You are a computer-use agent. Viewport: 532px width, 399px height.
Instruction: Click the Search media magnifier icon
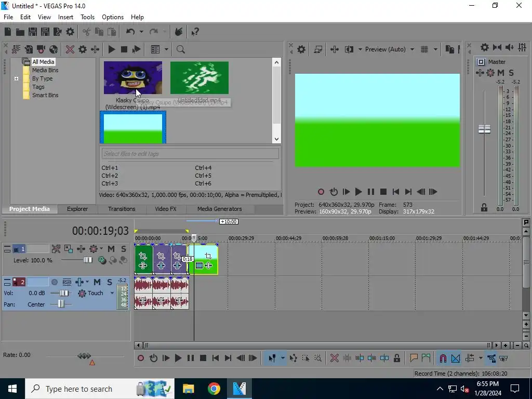[180, 49]
